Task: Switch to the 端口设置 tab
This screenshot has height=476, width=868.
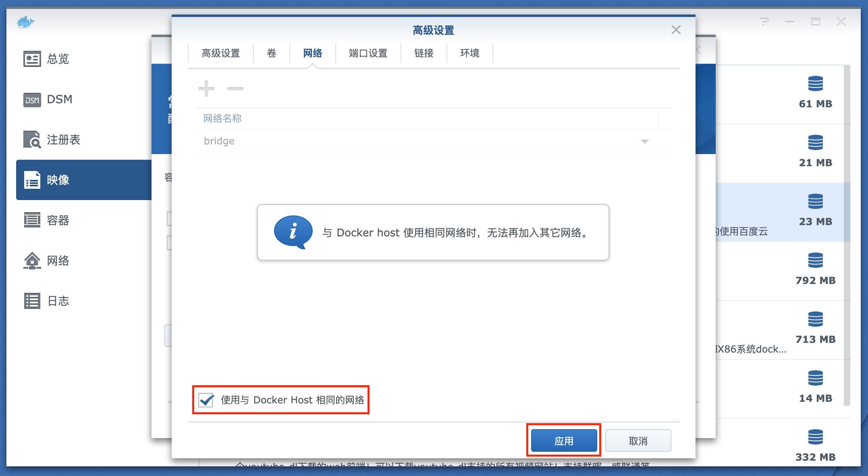Action: click(x=368, y=53)
